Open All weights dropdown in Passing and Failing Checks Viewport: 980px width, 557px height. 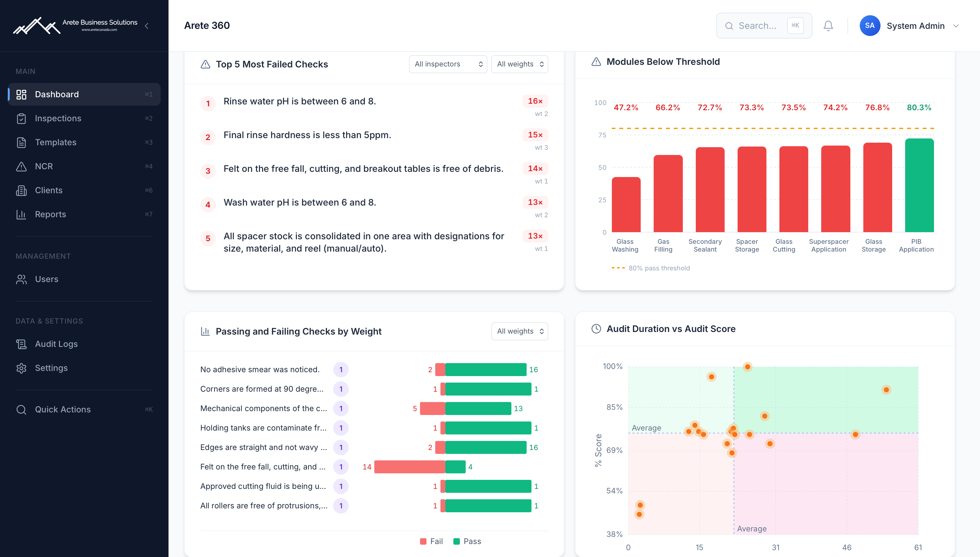tap(519, 331)
